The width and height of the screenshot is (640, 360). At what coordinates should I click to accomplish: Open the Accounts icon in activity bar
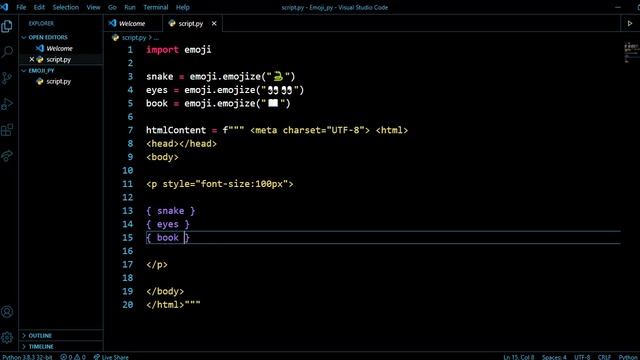click(7, 312)
